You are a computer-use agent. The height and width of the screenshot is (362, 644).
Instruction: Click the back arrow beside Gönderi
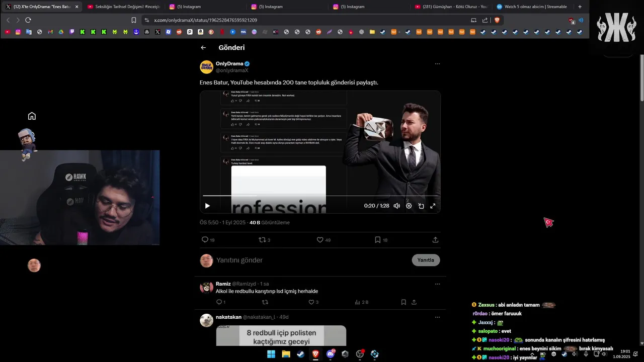pos(203,48)
